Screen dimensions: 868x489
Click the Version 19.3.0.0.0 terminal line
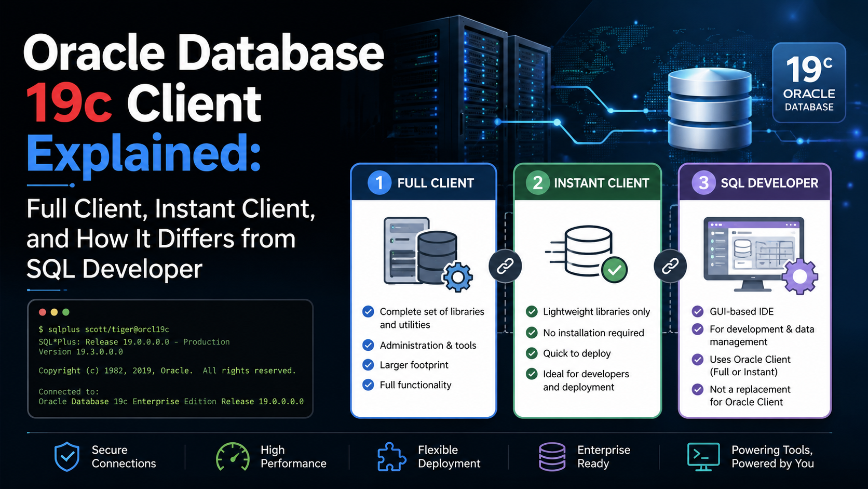tap(80, 352)
